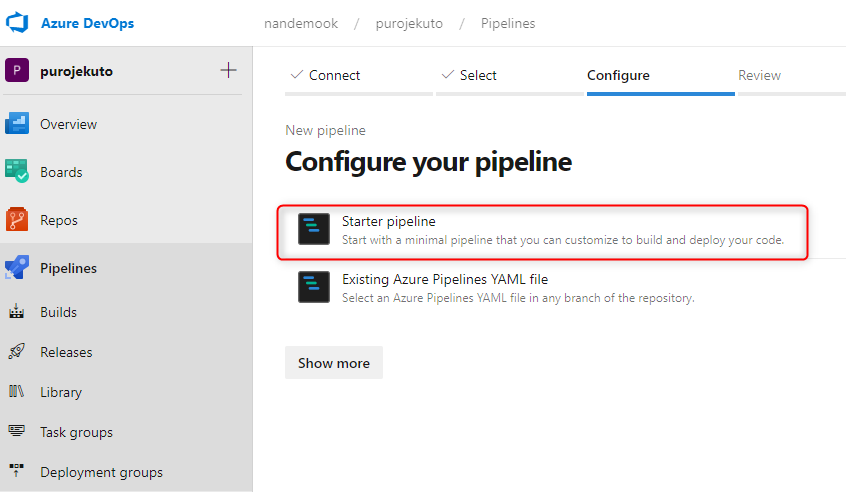
Task: Click the Boards icon in sidebar
Action: click(x=17, y=171)
